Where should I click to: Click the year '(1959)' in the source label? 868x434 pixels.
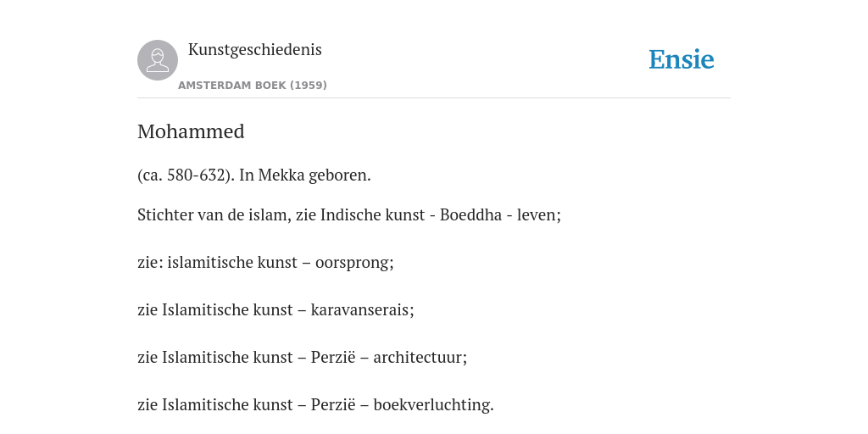point(309,86)
